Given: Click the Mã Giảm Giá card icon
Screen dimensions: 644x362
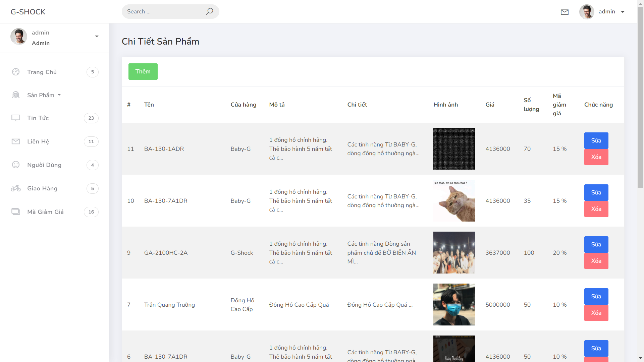Looking at the screenshot, I should (16, 212).
